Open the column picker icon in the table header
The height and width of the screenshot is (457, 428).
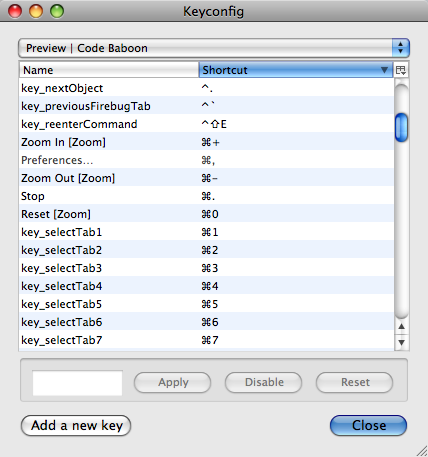[401, 70]
